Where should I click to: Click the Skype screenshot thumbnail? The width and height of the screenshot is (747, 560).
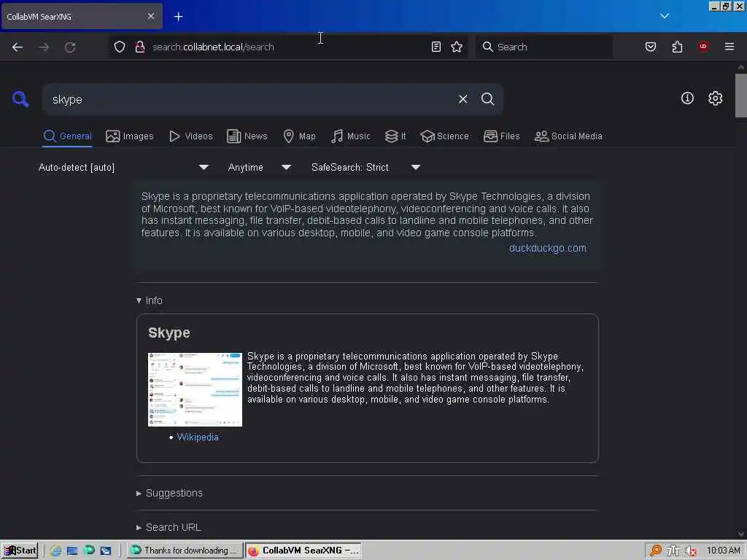[195, 389]
